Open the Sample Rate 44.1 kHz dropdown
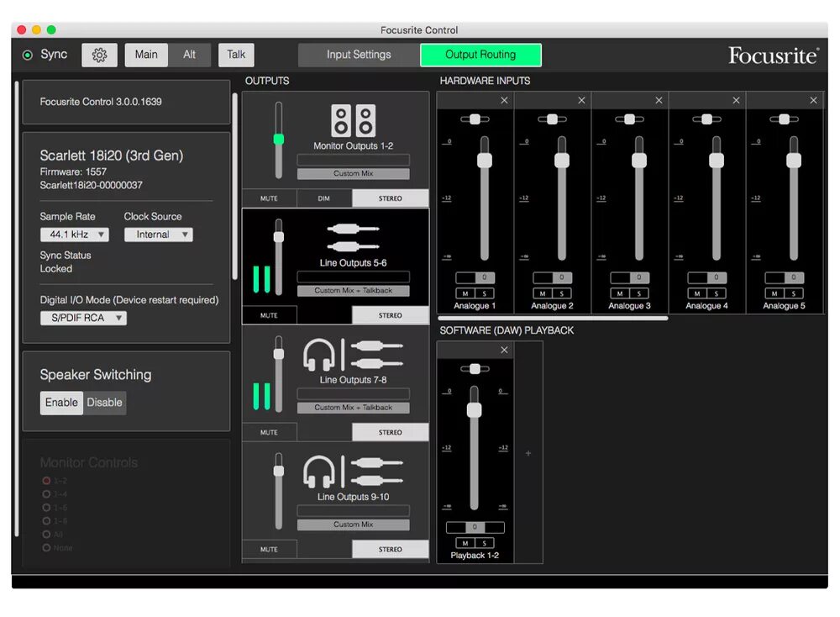 tap(75, 235)
